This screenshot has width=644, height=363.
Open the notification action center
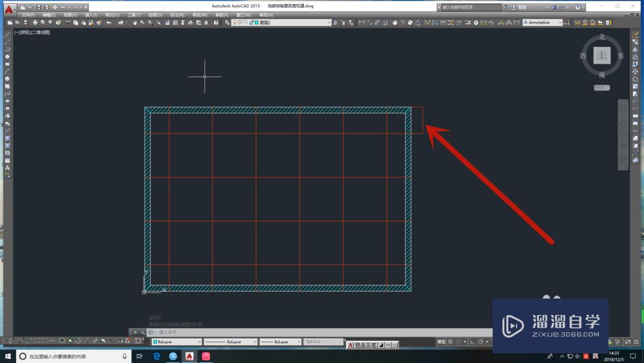(633, 356)
